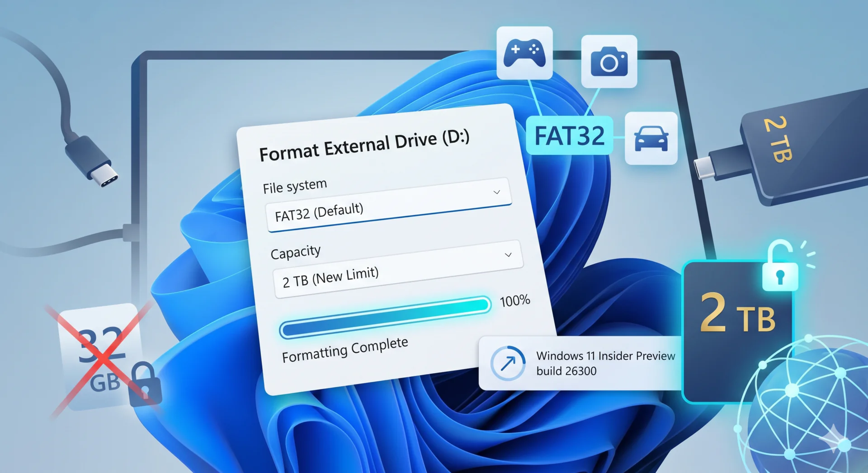
Task: Click the formatting progress bar
Action: [385, 317]
